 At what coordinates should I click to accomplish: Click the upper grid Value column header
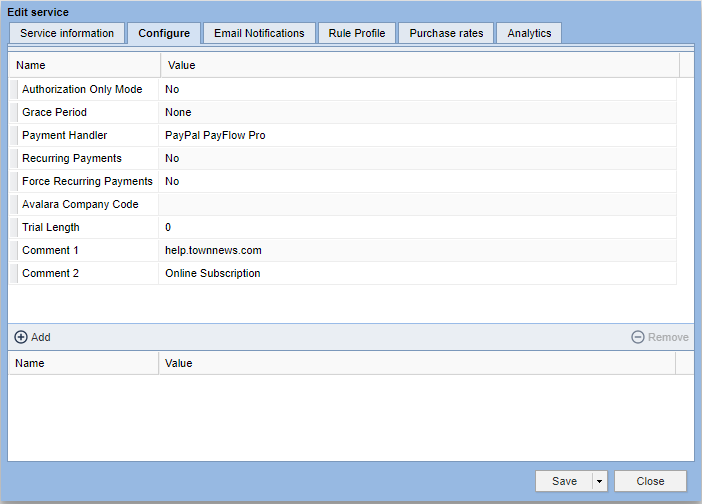click(x=420, y=65)
